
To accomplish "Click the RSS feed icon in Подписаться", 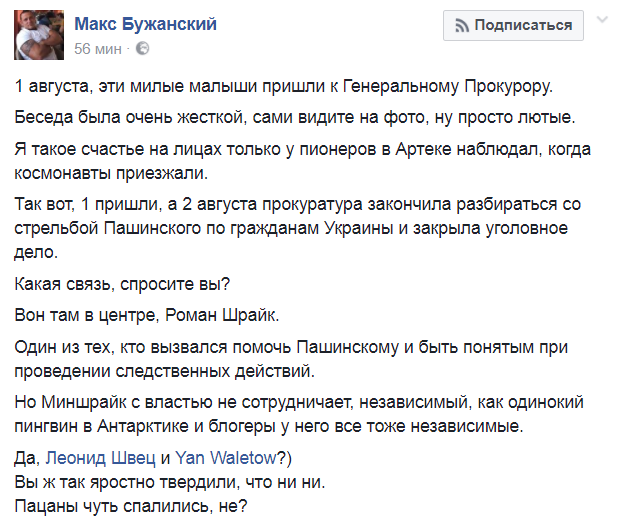I will 461,26.
